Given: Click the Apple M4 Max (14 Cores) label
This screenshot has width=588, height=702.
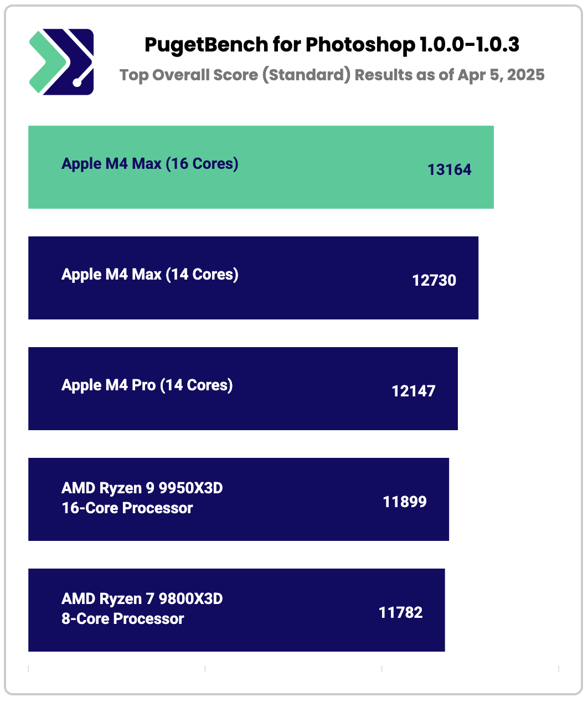Looking at the screenshot, I should pos(150,275).
